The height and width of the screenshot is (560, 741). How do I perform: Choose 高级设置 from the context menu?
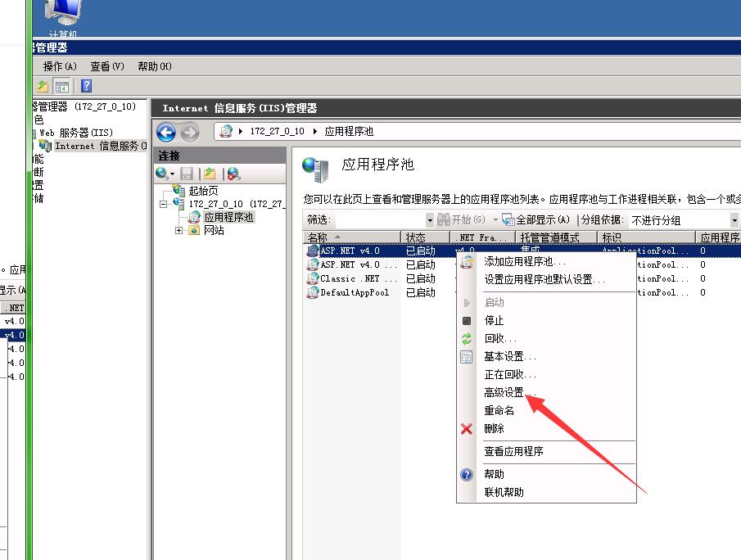(x=508, y=393)
